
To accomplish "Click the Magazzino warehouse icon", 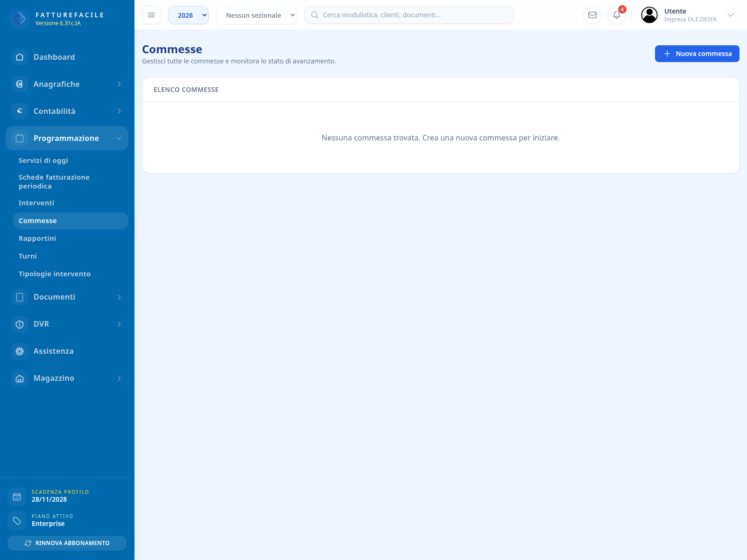I will (x=20, y=378).
